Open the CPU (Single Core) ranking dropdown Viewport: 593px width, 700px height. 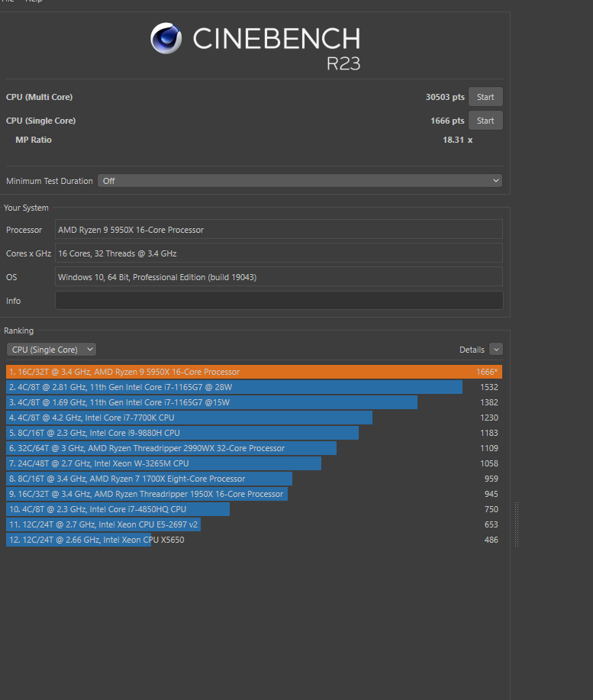point(51,350)
